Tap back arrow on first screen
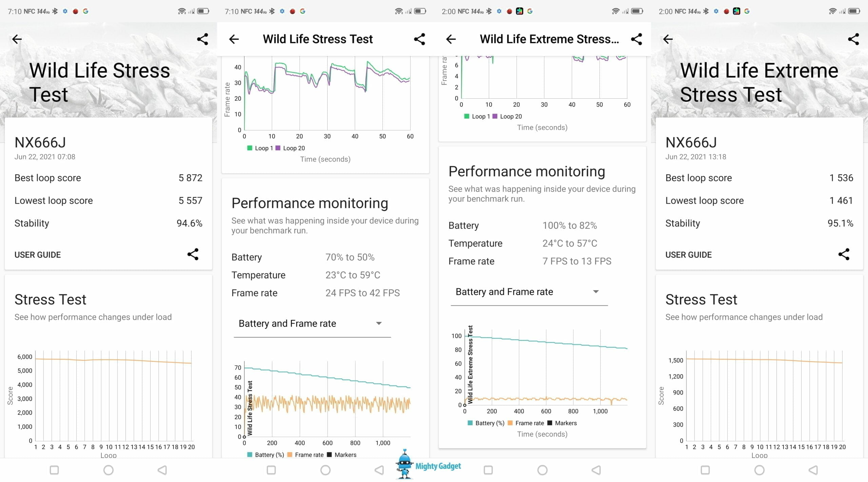This screenshot has height=482, width=868. [17, 39]
